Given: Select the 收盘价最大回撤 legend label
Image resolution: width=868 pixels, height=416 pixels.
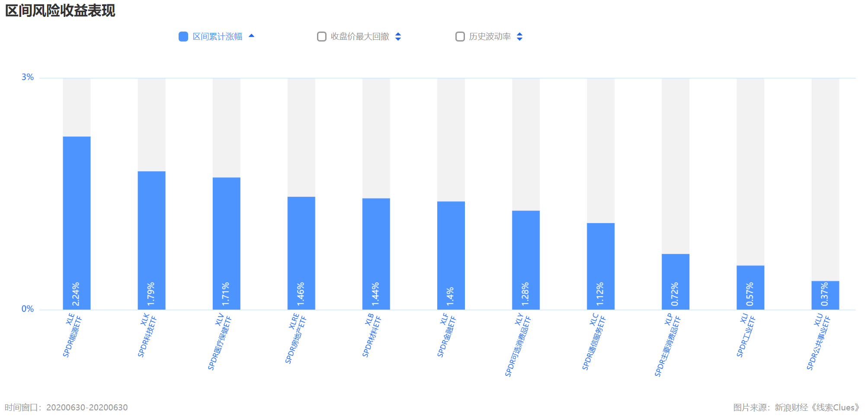Looking at the screenshot, I should pos(360,37).
